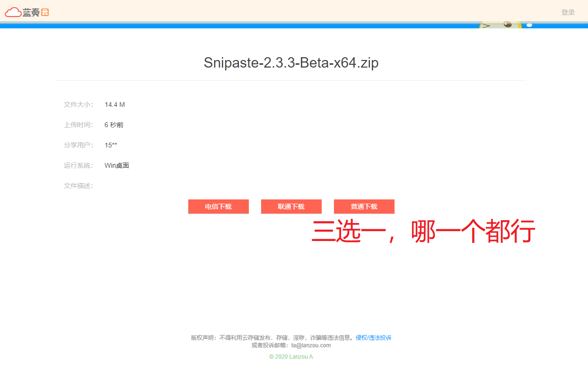This screenshot has height=387, width=588.
Task: Click the sharing user 15**
Action: click(x=111, y=145)
